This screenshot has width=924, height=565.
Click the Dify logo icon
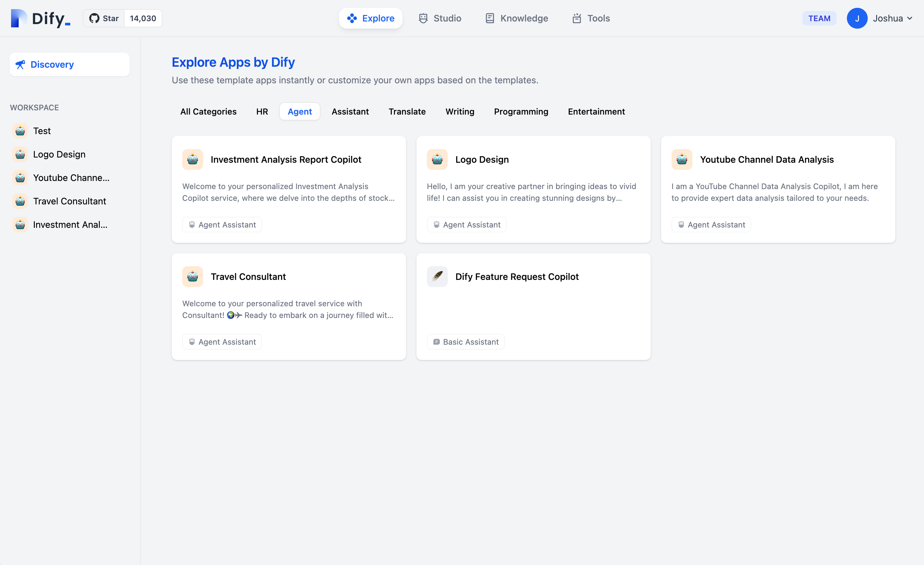tap(18, 18)
